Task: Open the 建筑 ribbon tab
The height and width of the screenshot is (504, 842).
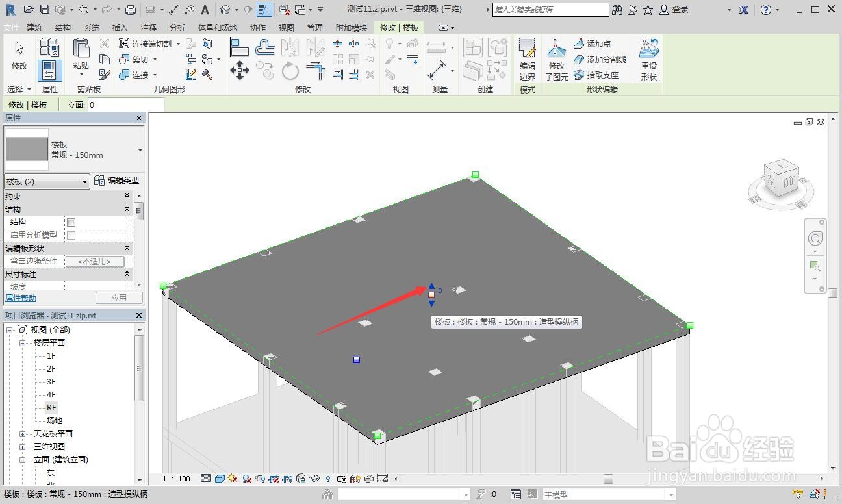Action: tap(34, 28)
